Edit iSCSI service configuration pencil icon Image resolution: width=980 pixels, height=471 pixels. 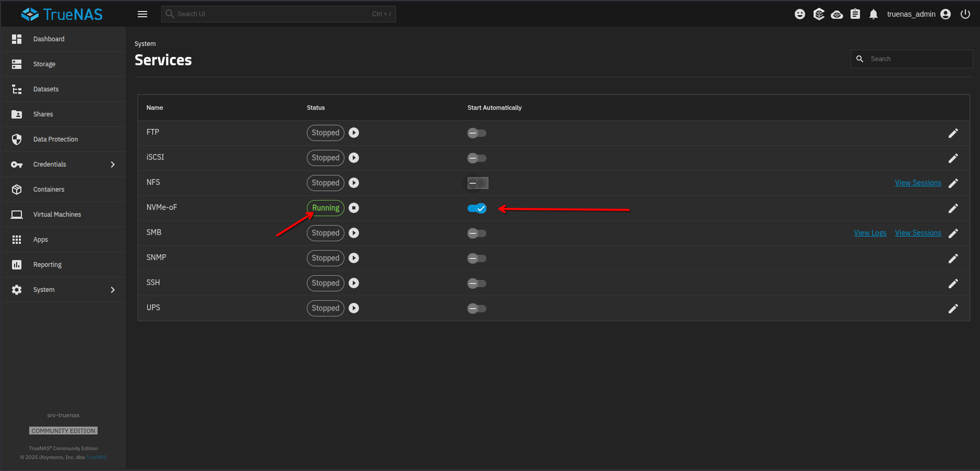coord(953,158)
